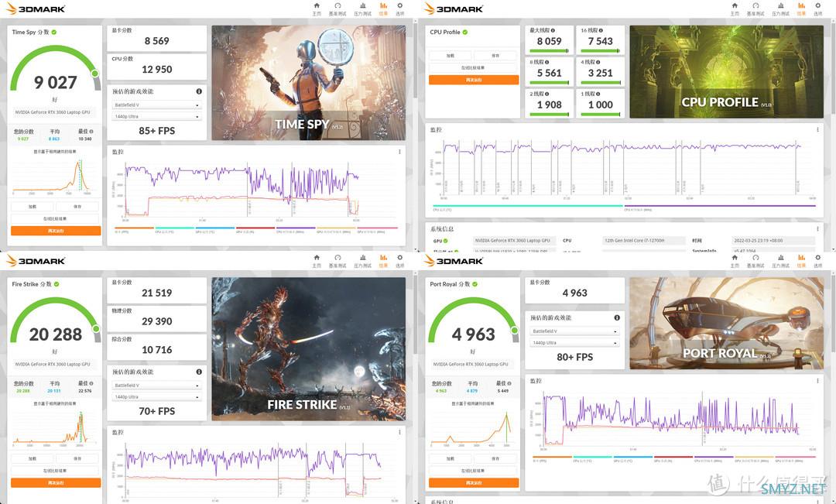Click the green validation check beside CPU Profile title
Image resolution: width=836 pixels, height=504 pixels.
click(465, 32)
